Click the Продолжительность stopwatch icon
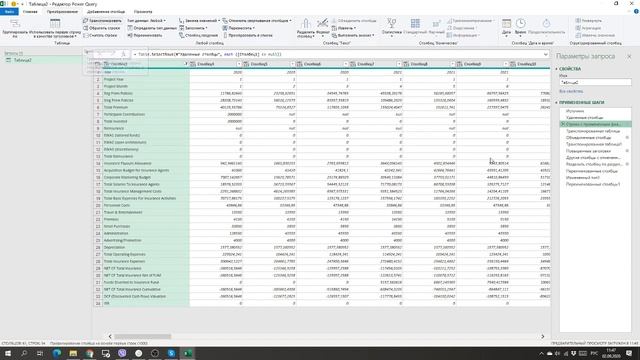The width and height of the screenshot is (640, 360). [546, 23]
